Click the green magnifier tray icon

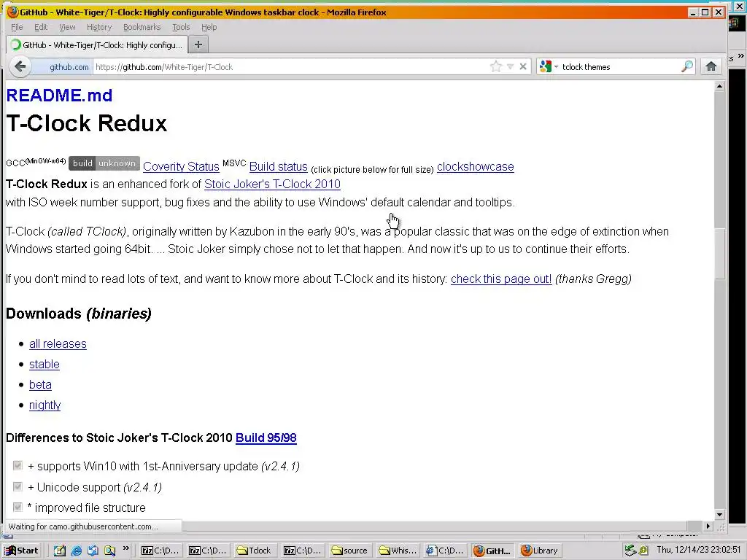click(643, 551)
